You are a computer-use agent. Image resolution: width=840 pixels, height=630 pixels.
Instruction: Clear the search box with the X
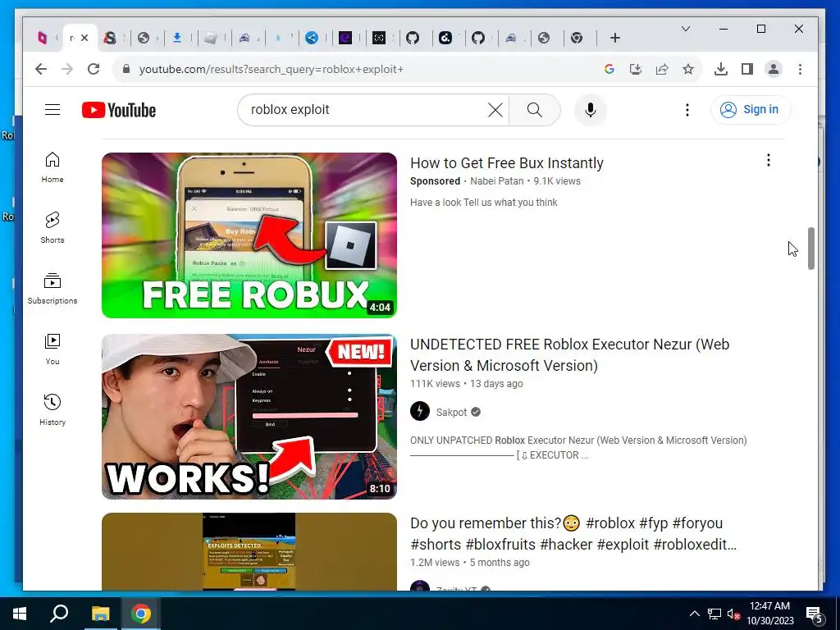495,110
